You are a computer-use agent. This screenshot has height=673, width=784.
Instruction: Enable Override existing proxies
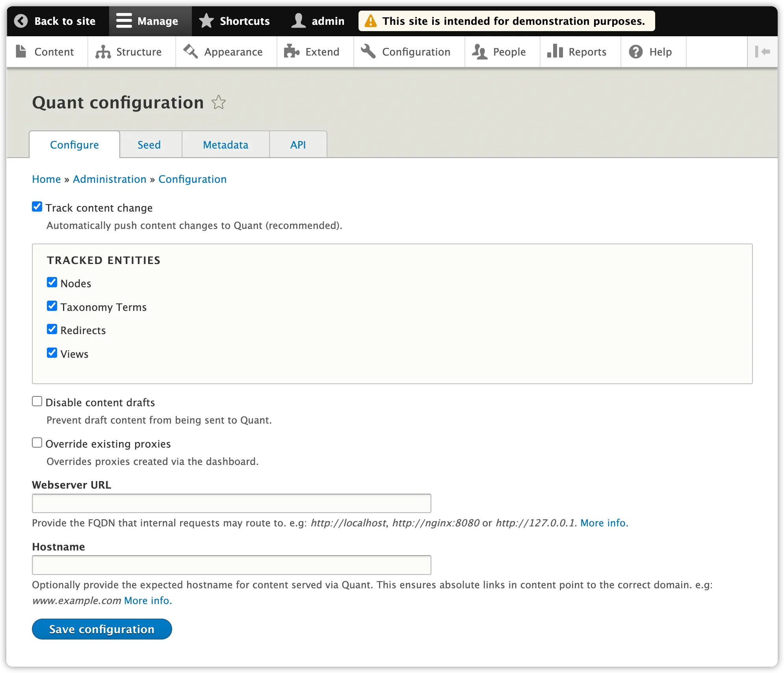[x=37, y=442]
